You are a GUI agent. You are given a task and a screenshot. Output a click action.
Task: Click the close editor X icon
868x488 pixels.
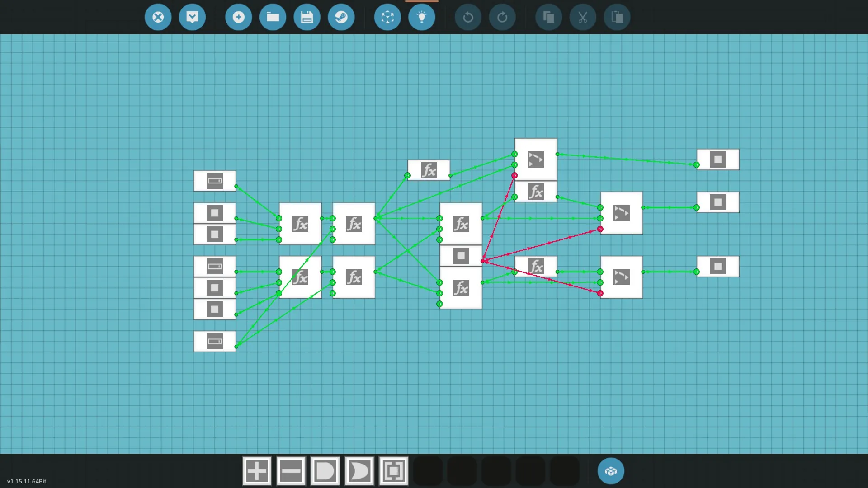pyautogui.click(x=158, y=17)
